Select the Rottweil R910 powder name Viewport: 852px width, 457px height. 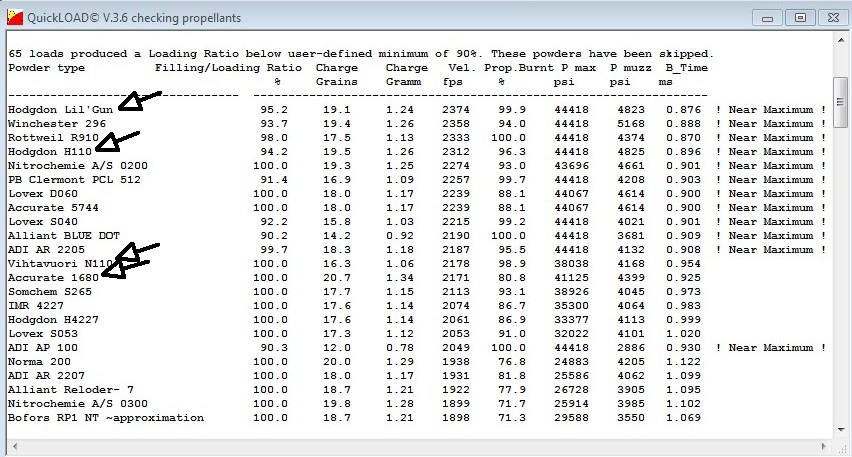click(x=53, y=138)
